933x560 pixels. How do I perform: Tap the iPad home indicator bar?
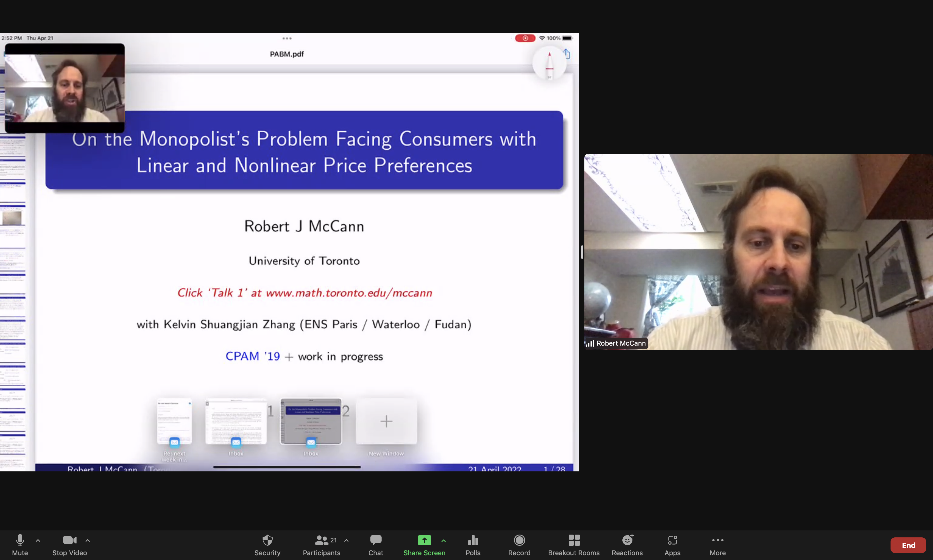coord(287,467)
